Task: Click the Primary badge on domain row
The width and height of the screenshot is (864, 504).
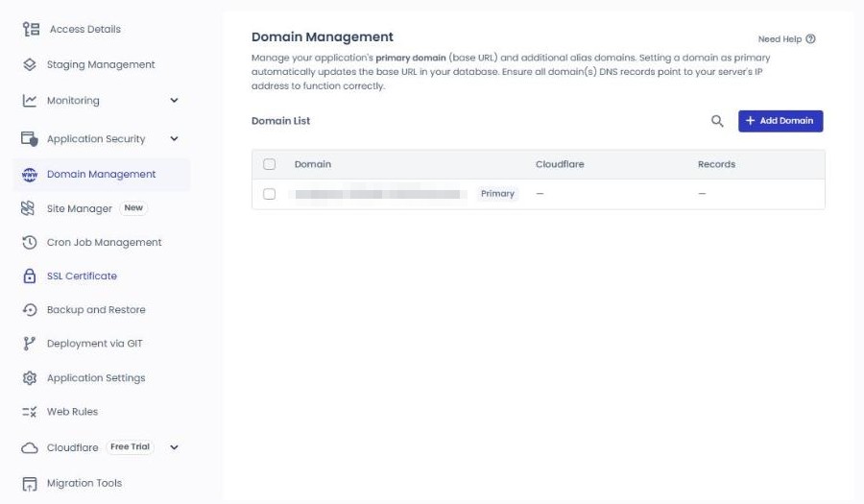Action: pos(497,194)
